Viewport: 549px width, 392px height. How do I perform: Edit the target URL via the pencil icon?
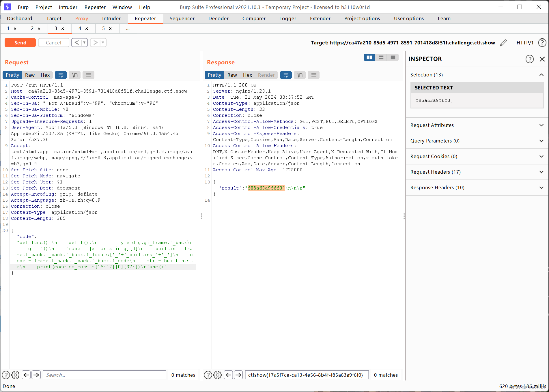(x=503, y=42)
